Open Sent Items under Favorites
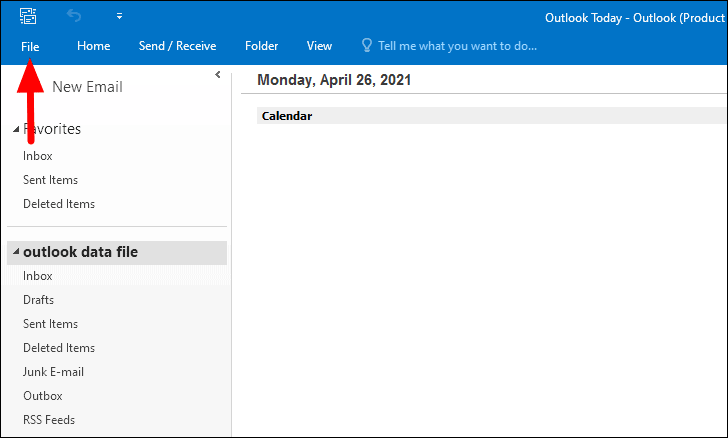The height and width of the screenshot is (438, 728). coord(51,180)
